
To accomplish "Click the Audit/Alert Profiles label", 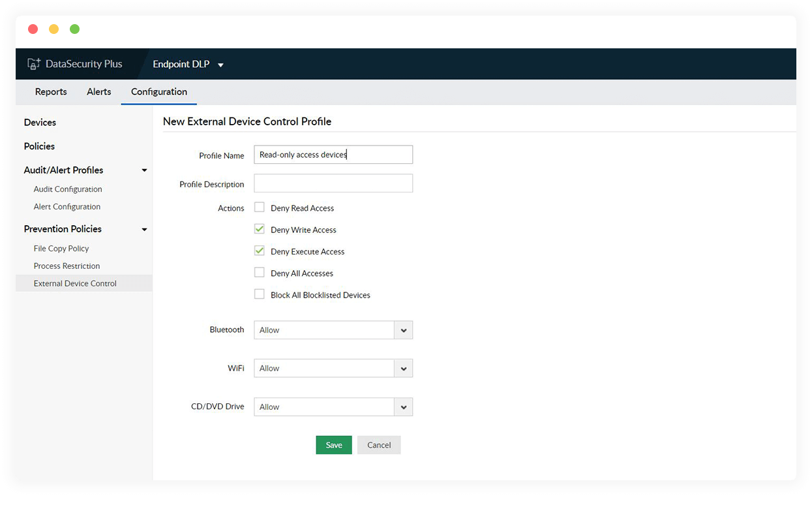I will (63, 170).
